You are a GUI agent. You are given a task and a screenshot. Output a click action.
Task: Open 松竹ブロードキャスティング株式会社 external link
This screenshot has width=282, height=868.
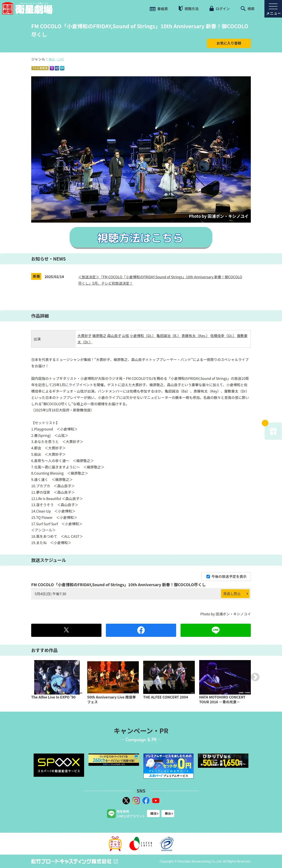pos(74,861)
